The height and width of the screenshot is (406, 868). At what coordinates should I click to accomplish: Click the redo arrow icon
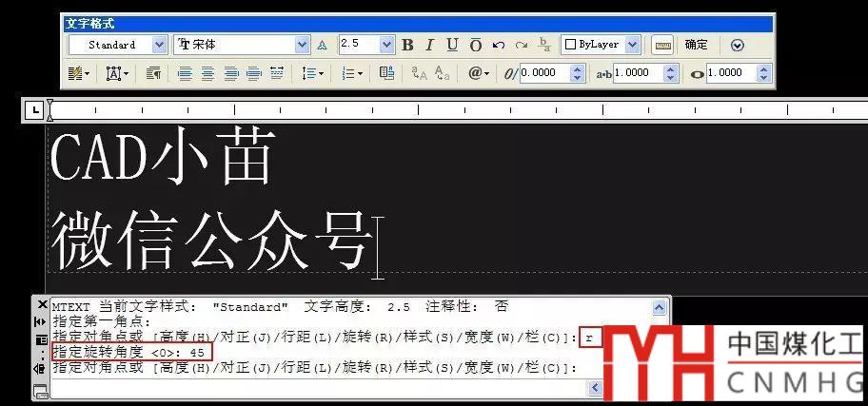pos(521,46)
